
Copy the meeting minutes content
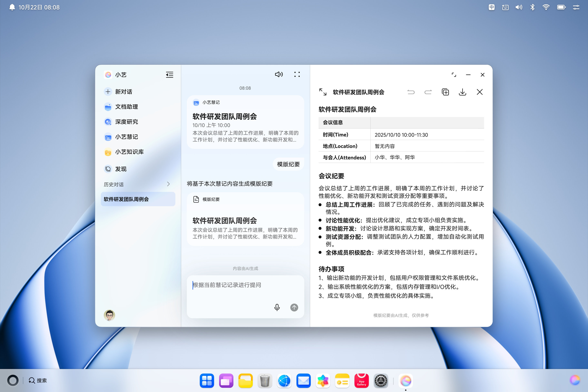click(445, 92)
